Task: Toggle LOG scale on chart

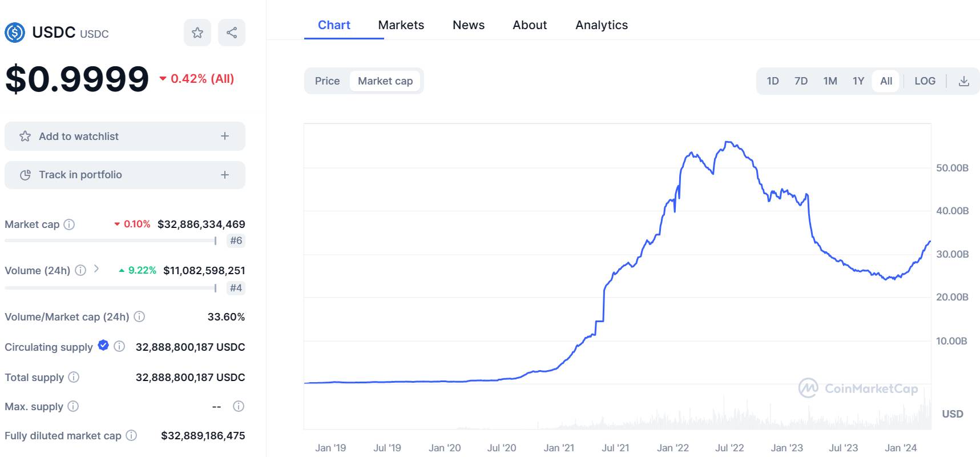Action: 925,81
